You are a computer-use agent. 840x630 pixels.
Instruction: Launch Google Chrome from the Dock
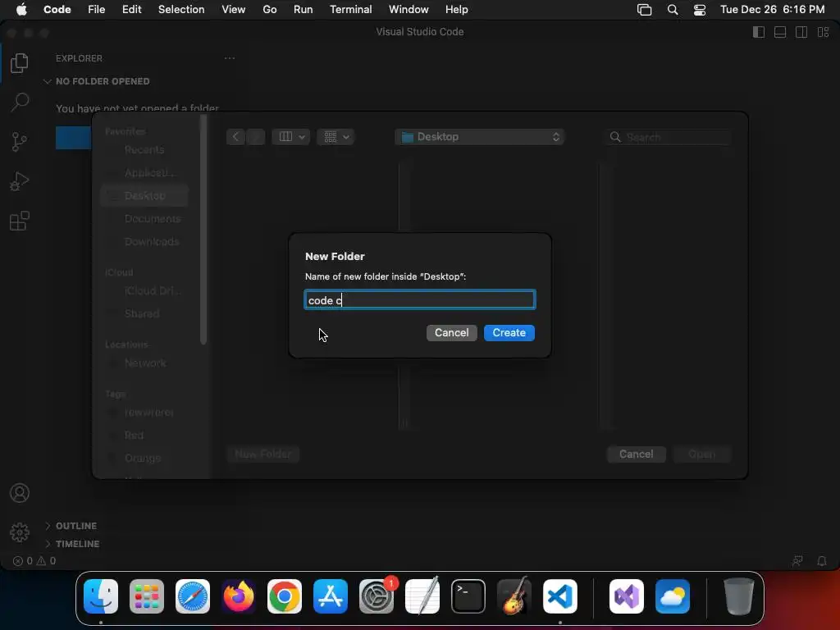[285, 596]
